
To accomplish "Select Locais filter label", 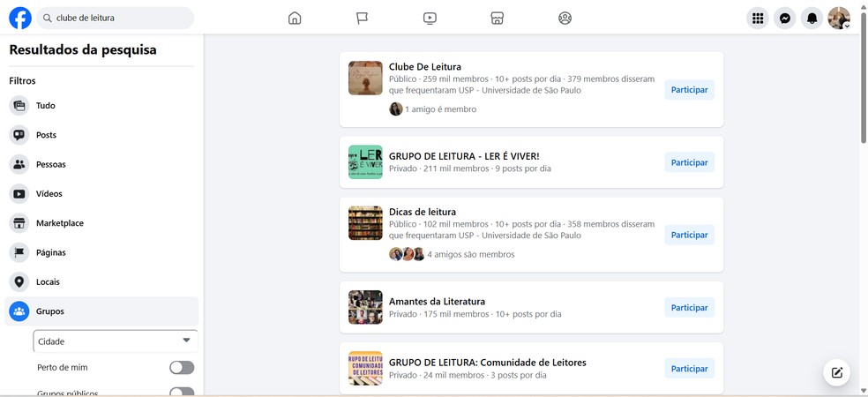I will pyautogui.click(x=49, y=281).
